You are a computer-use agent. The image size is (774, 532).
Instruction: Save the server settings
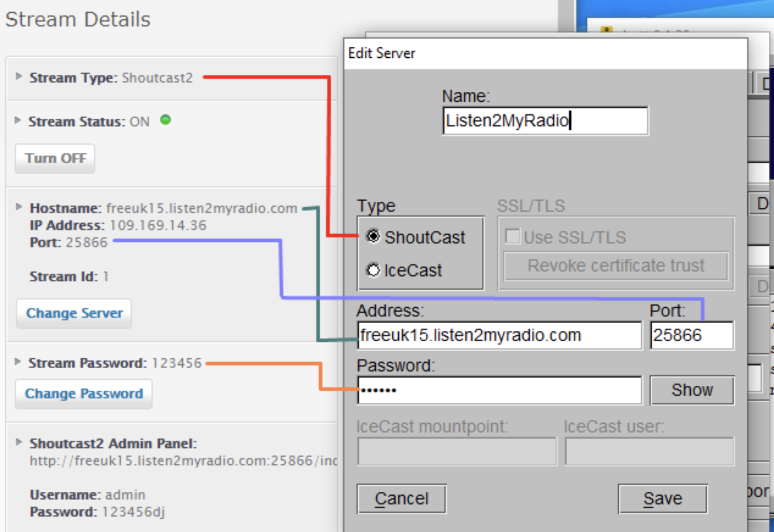pyautogui.click(x=662, y=498)
